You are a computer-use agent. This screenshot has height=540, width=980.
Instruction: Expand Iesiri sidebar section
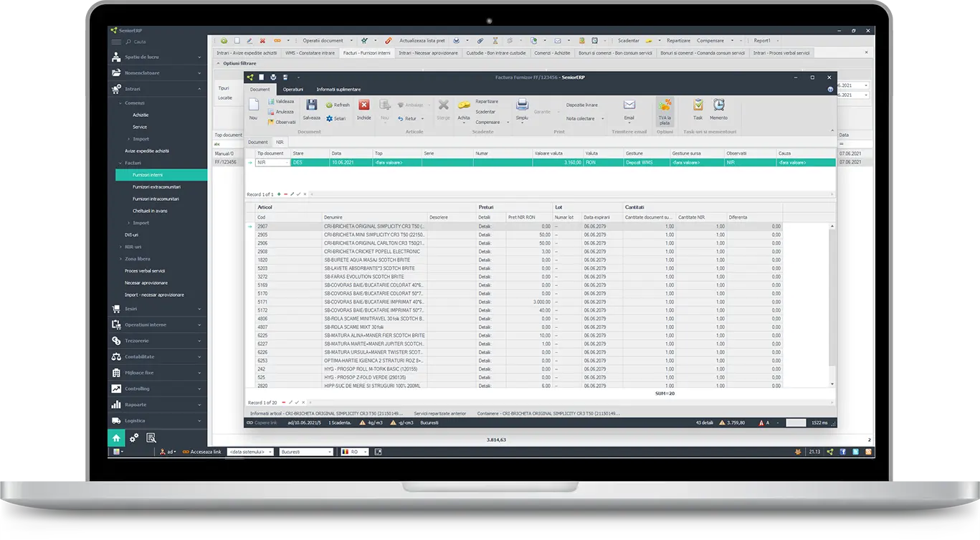pyautogui.click(x=157, y=308)
